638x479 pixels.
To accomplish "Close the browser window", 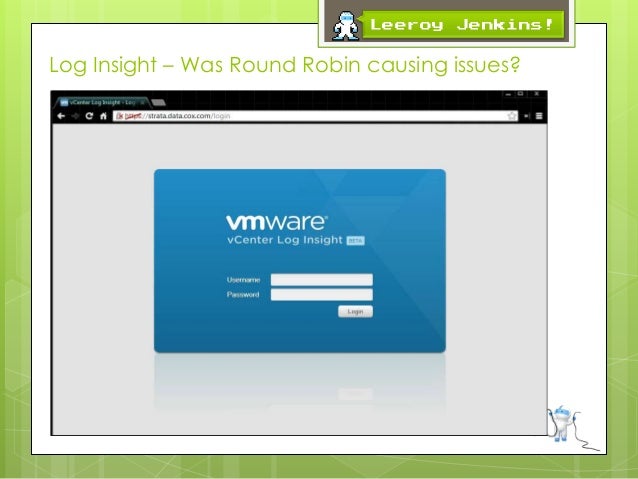I will [537, 94].
